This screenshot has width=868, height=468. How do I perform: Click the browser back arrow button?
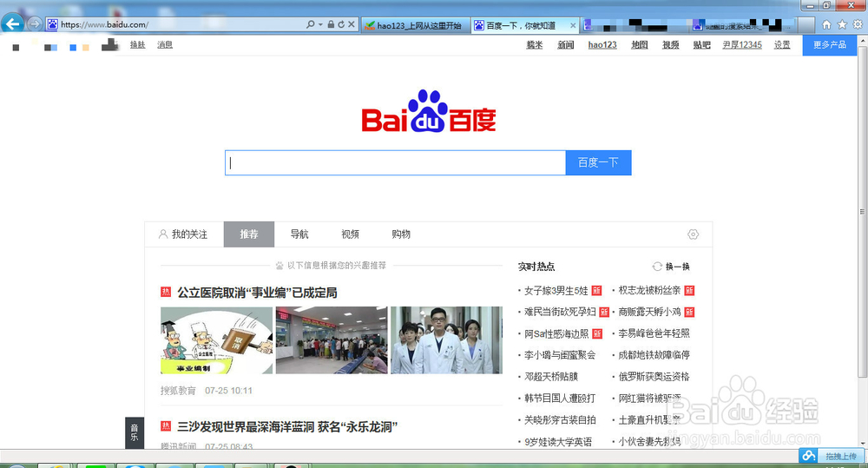tap(12, 23)
